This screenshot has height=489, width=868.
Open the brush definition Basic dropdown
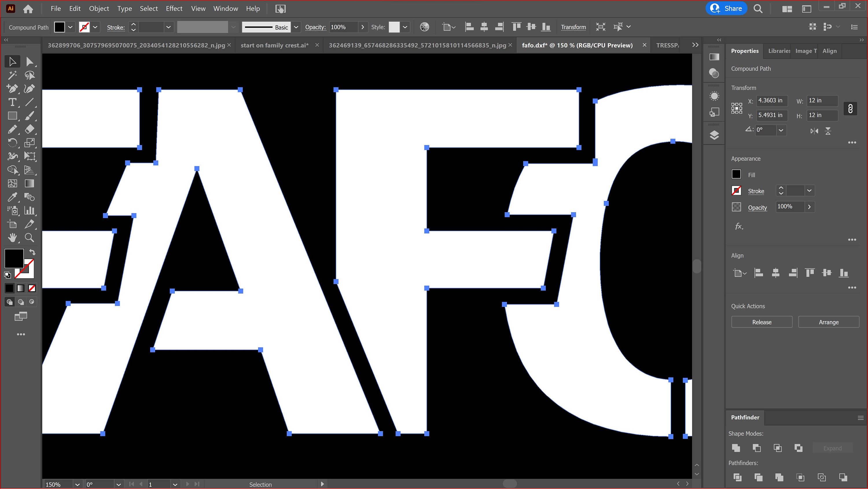click(x=296, y=27)
